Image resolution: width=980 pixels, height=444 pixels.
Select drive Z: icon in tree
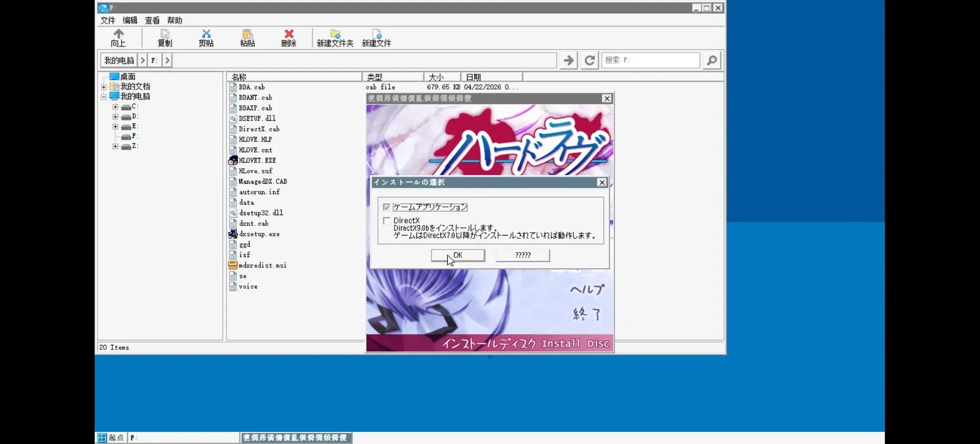click(126, 146)
